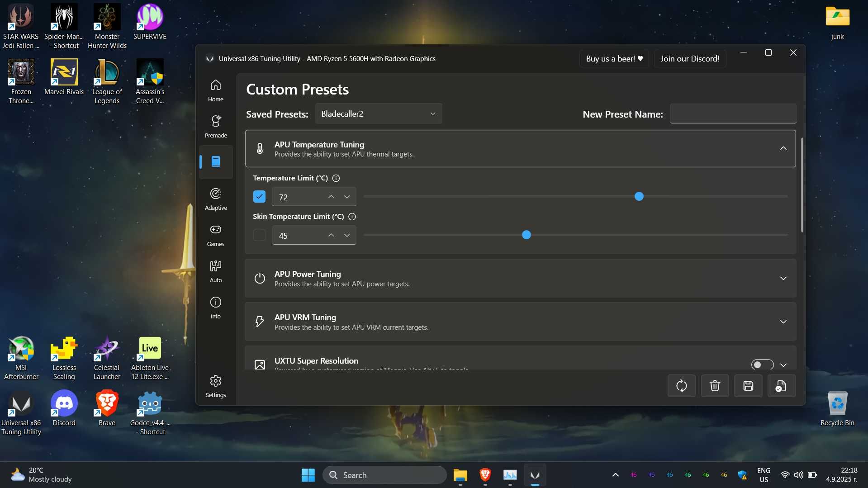Click the reload preset icon button

click(x=682, y=386)
